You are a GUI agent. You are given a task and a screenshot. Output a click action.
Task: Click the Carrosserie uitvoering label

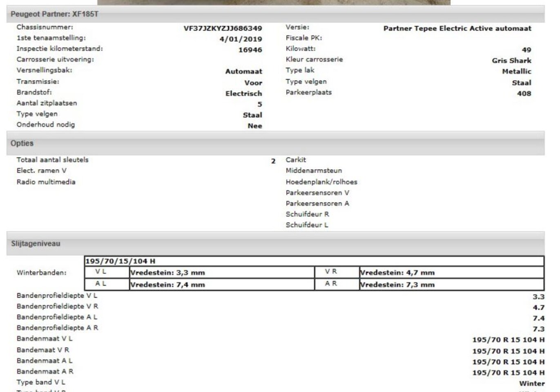55,60
